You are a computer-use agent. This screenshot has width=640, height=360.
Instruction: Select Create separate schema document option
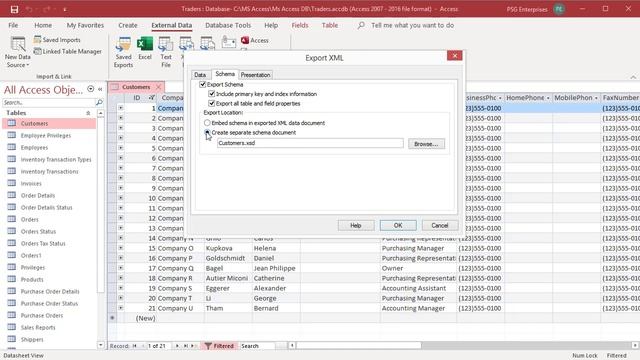point(207,132)
